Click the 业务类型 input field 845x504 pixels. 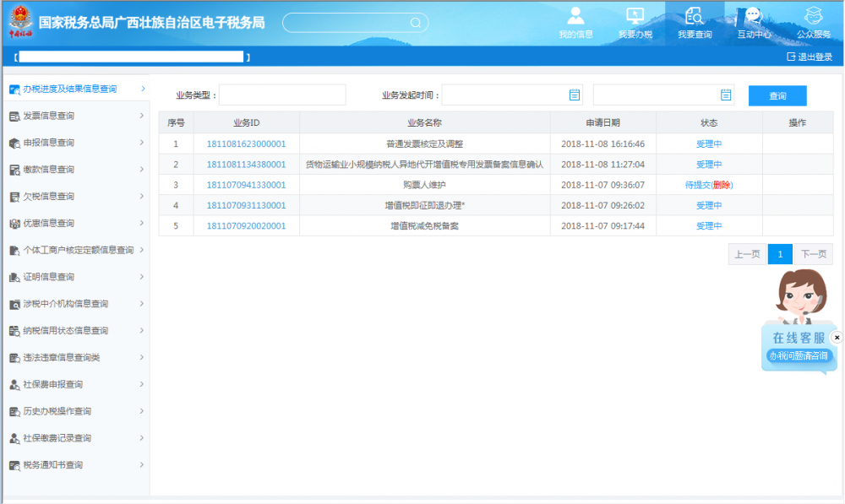click(282, 95)
